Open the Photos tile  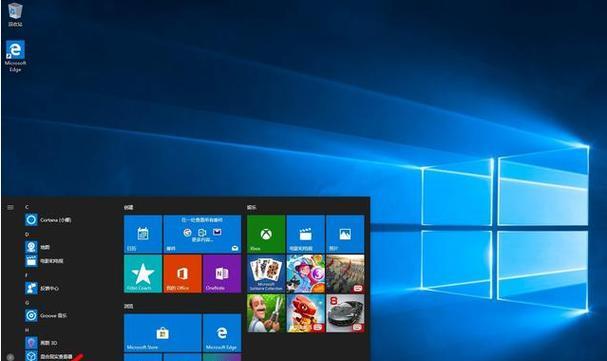click(345, 234)
